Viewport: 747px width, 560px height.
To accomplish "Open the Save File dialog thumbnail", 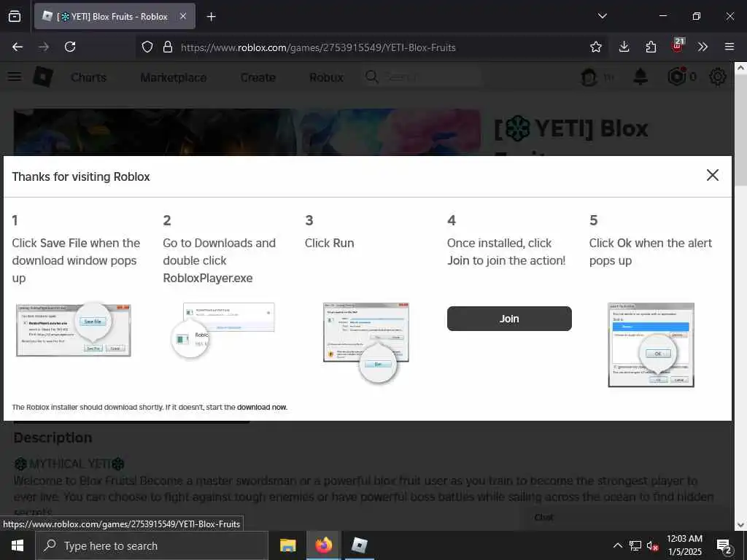I will 74,330.
